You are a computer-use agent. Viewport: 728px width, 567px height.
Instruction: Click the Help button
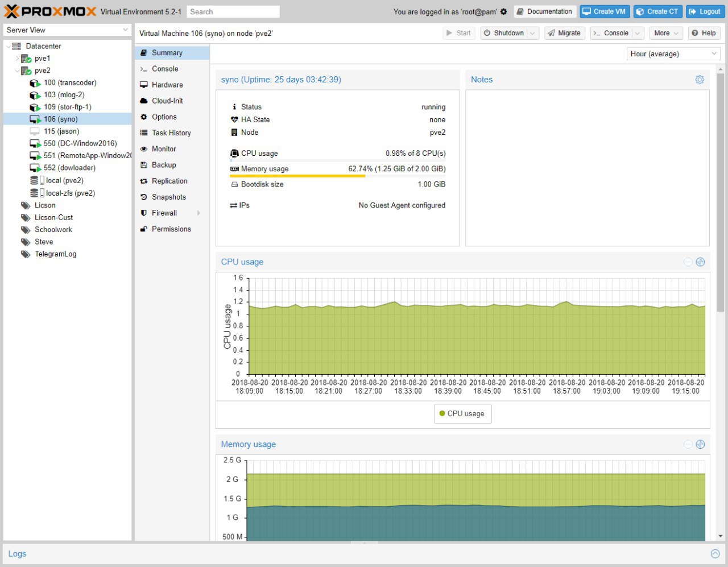pyautogui.click(x=704, y=34)
